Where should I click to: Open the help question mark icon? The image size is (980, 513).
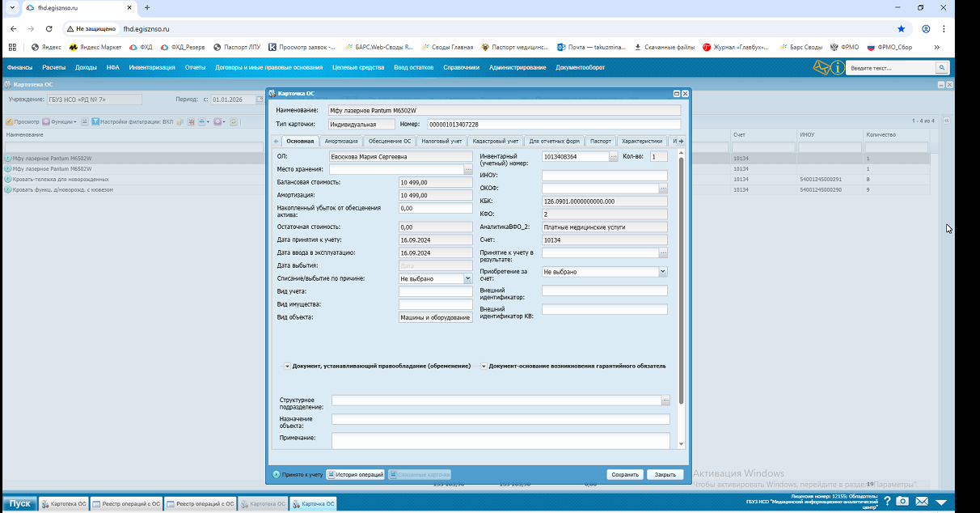pyautogui.click(x=886, y=502)
